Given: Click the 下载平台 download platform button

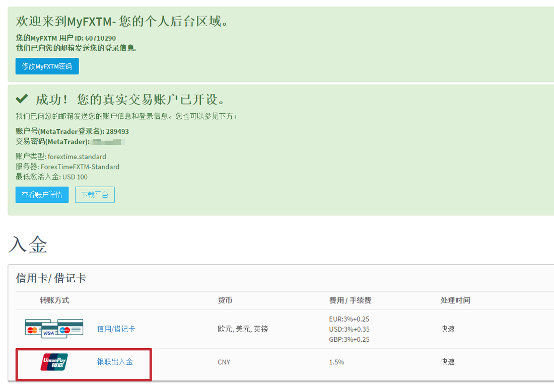Looking at the screenshot, I should click(95, 195).
